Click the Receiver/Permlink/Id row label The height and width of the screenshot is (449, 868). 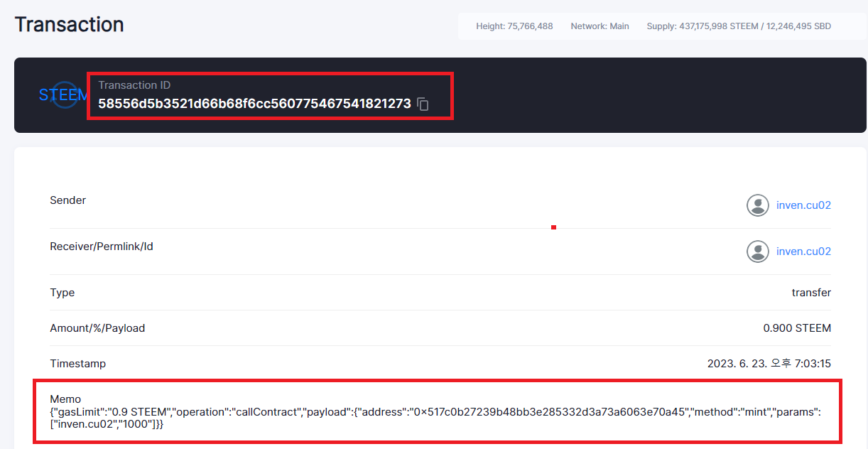point(102,247)
